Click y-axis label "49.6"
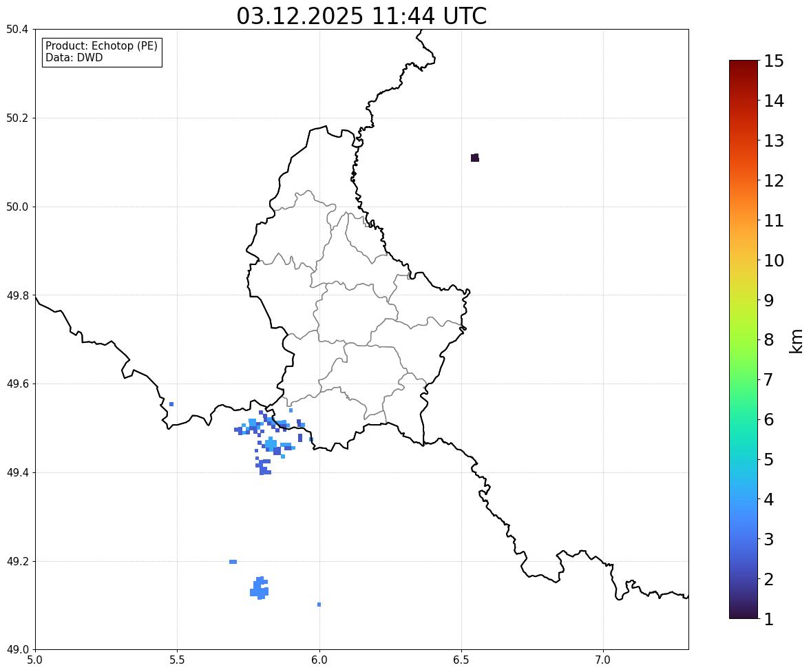 click(x=17, y=384)
